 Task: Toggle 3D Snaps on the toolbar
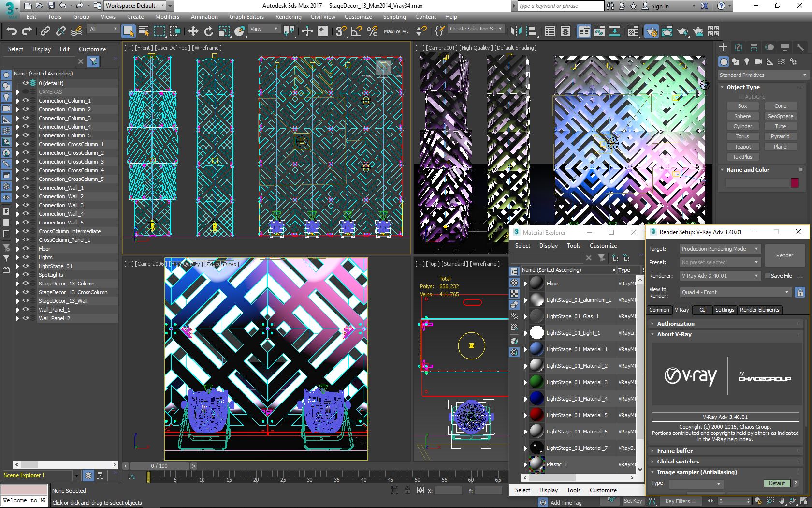[x=341, y=31]
